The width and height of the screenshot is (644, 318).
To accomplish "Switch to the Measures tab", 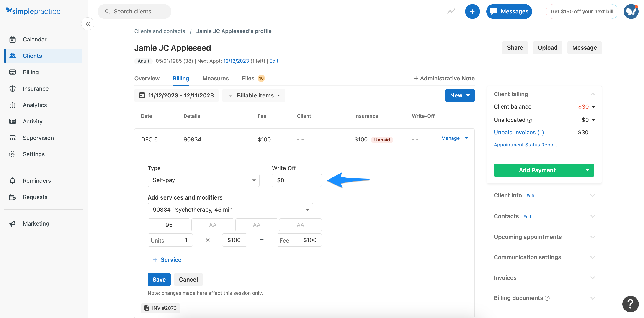I will pos(215,78).
